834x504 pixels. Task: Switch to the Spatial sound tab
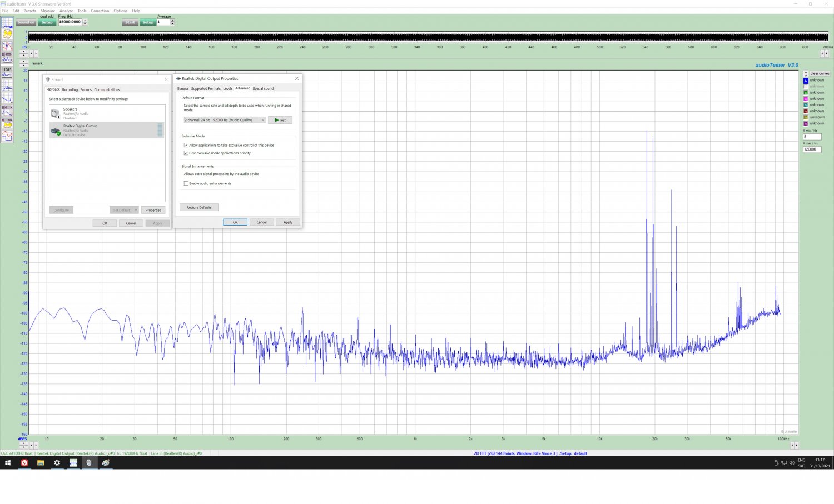(263, 88)
